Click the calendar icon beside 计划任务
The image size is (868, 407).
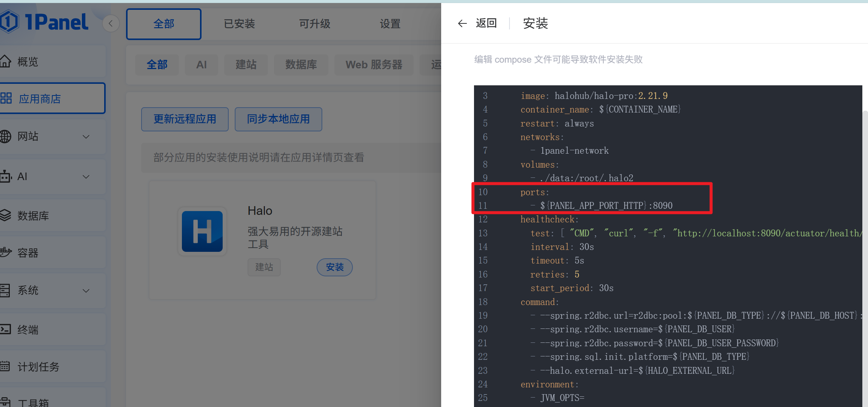5,366
